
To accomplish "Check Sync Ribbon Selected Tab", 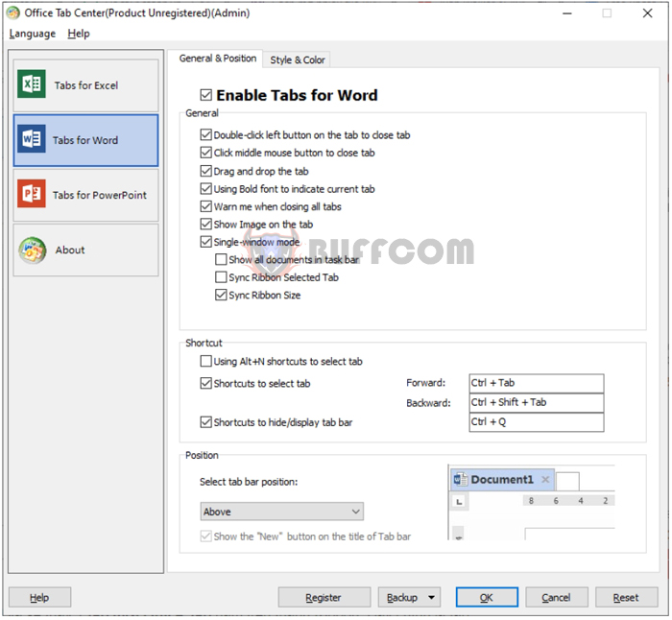I will (x=221, y=277).
